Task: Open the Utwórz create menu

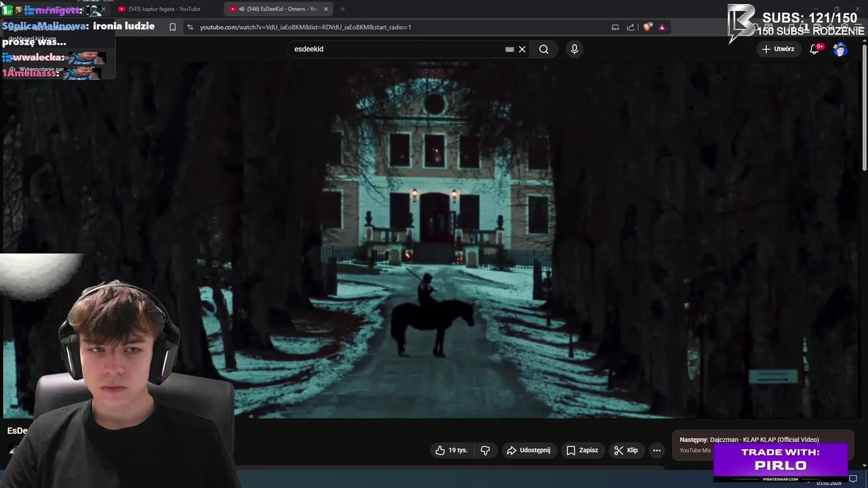Action: coord(778,49)
